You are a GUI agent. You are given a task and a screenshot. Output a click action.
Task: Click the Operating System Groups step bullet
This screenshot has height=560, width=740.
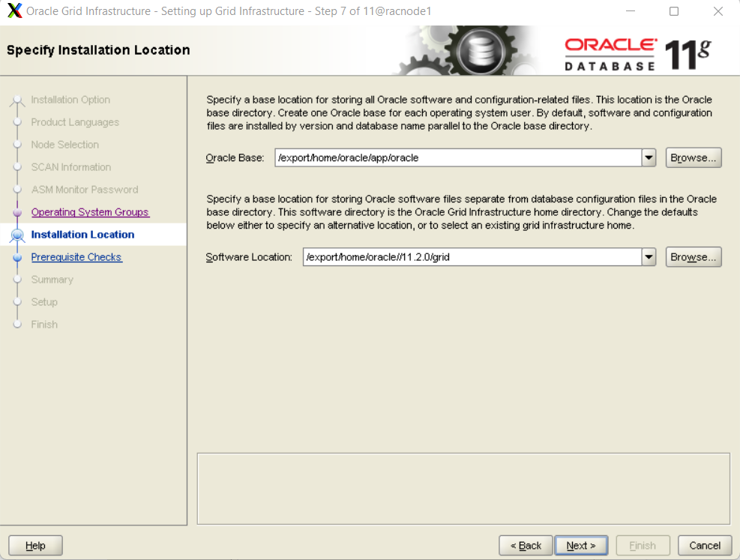coord(17,212)
